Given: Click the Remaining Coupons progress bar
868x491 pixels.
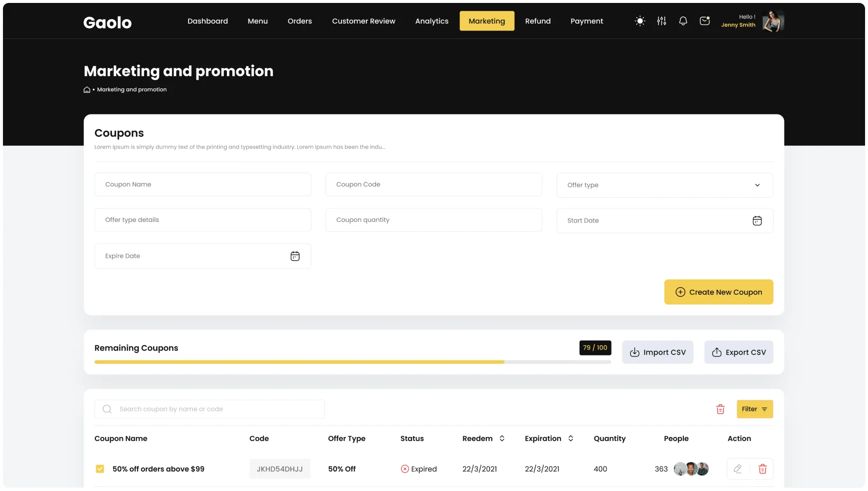Looking at the screenshot, I should pos(353,362).
